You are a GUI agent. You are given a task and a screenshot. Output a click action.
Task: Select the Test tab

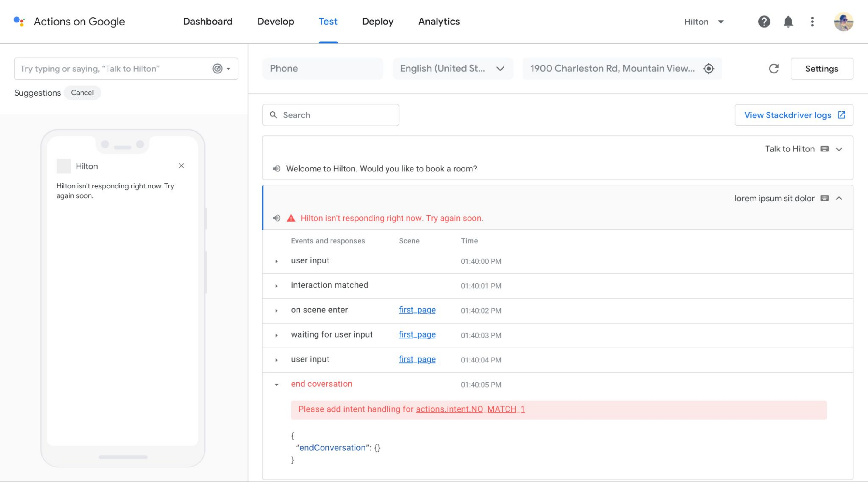coord(328,22)
